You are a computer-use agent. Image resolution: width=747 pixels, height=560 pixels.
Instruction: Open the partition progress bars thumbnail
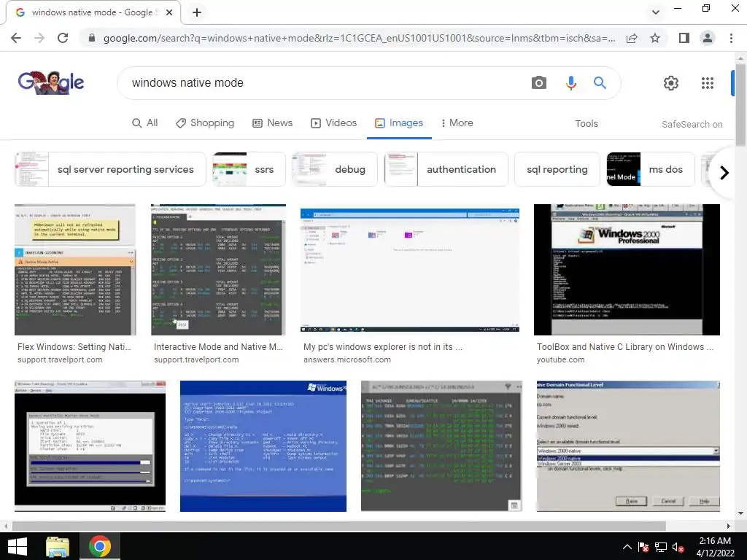point(90,446)
